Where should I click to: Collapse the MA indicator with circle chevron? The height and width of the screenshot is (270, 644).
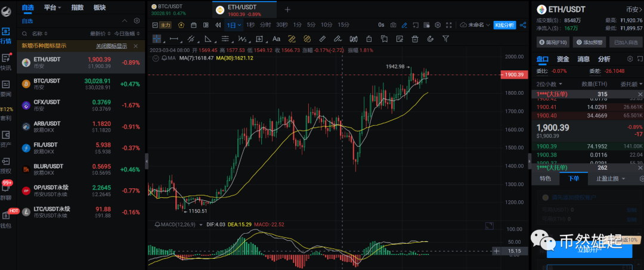point(155,58)
